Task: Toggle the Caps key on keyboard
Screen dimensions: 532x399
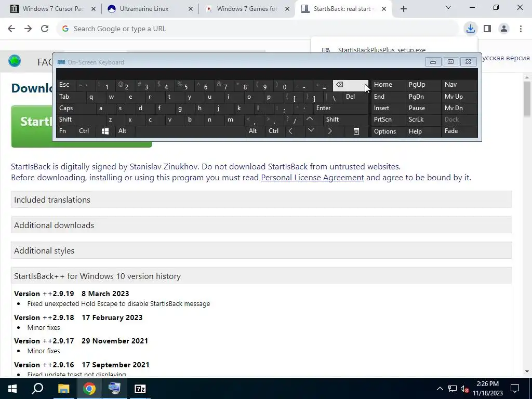Action: 76,108
